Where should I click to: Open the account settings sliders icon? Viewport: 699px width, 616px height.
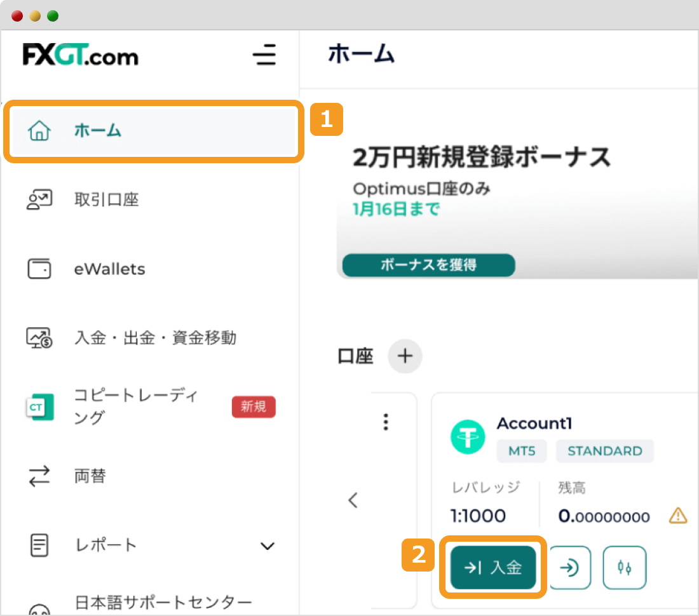coord(624,568)
